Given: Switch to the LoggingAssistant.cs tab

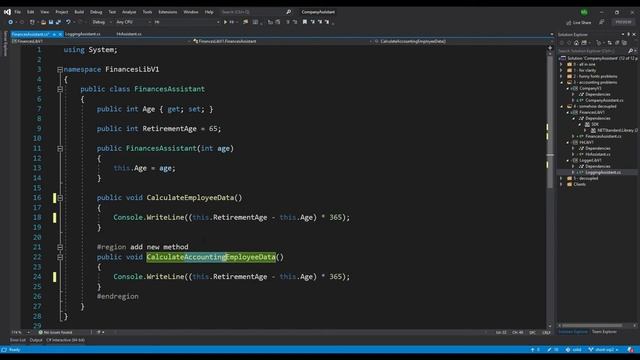Looking at the screenshot, I should click(83, 34).
